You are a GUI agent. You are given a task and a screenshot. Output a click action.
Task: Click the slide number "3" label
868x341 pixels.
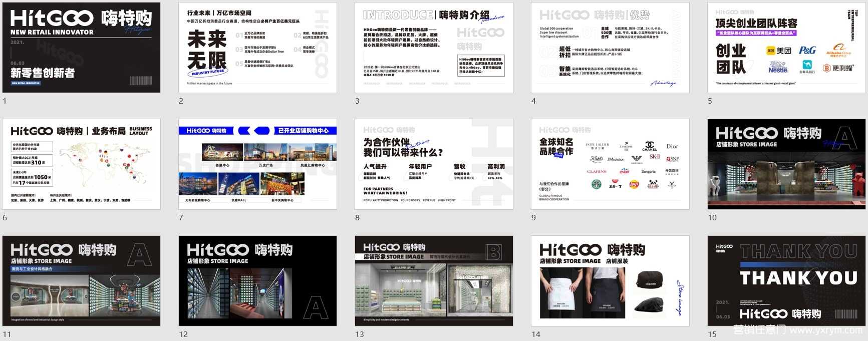tap(358, 101)
